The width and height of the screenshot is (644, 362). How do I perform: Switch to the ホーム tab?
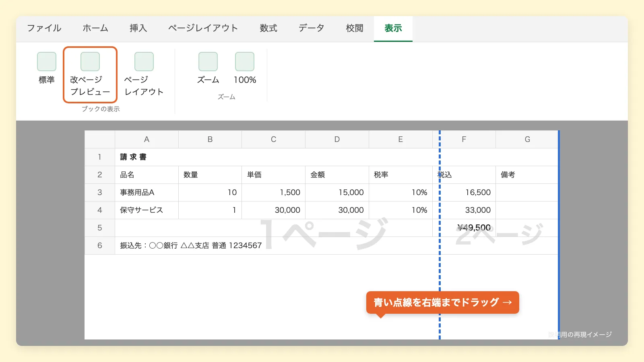pyautogui.click(x=95, y=28)
